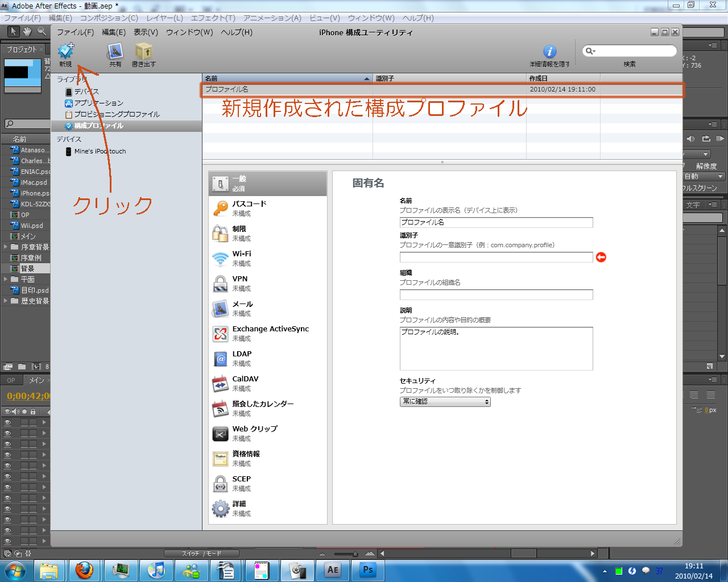Screen dimensions: 728x582
Task: Select the 一般 general payload
Action: tap(268, 184)
